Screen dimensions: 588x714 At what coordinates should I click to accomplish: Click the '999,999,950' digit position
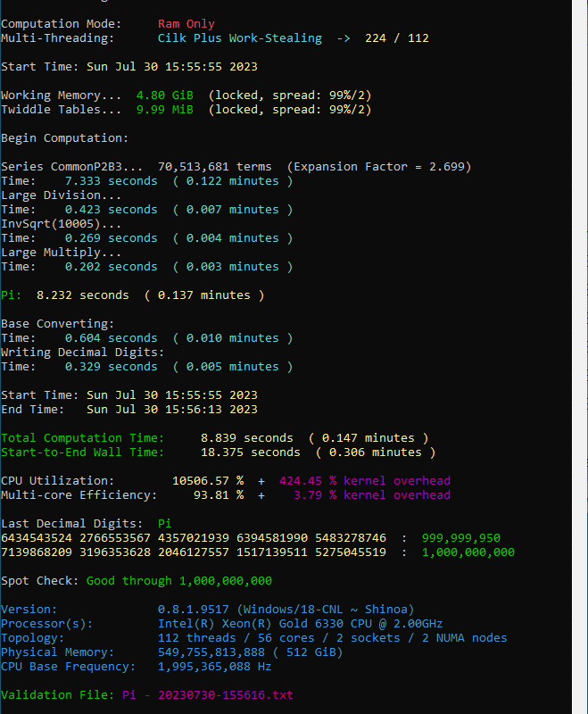tap(461, 538)
